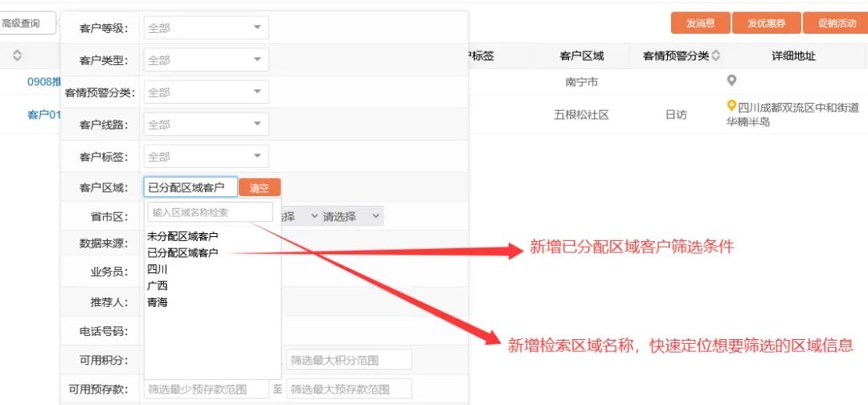
Task: Open the 客户标签 dropdown
Action: pos(207,156)
